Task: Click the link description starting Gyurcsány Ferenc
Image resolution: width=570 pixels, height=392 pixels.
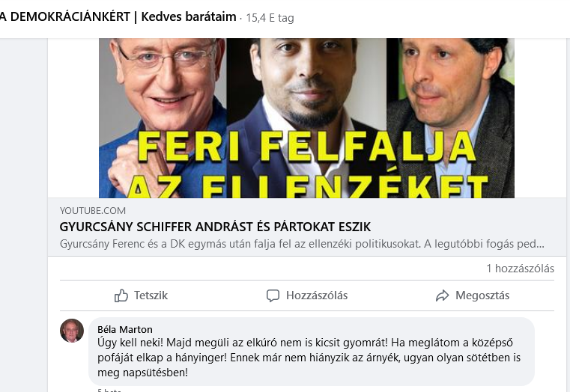Action: point(302,244)
